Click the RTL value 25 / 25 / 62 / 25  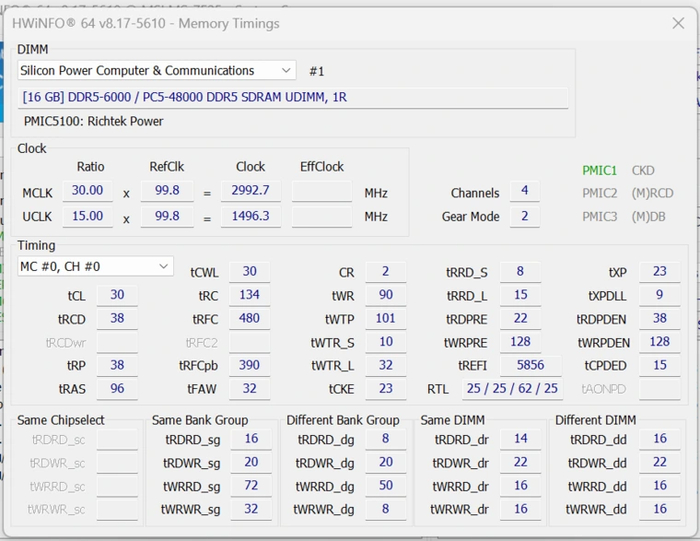[511, 388]
